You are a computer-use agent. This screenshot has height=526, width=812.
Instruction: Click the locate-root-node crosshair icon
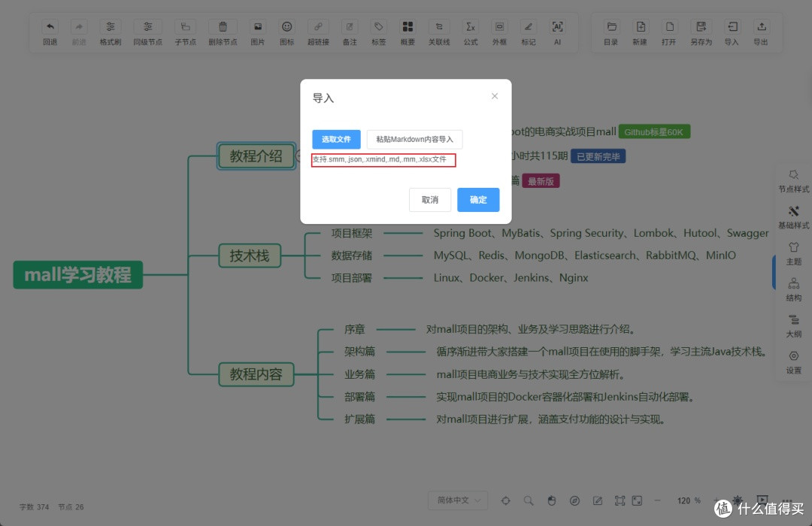point(506,500)
